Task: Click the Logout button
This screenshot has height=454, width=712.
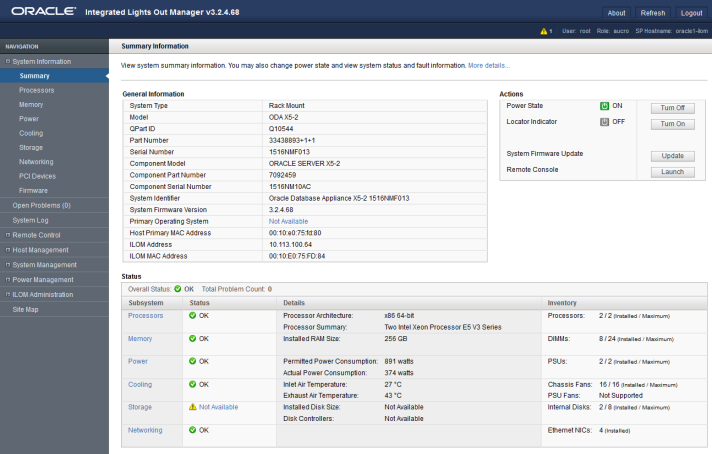Action: click(691, 13)
